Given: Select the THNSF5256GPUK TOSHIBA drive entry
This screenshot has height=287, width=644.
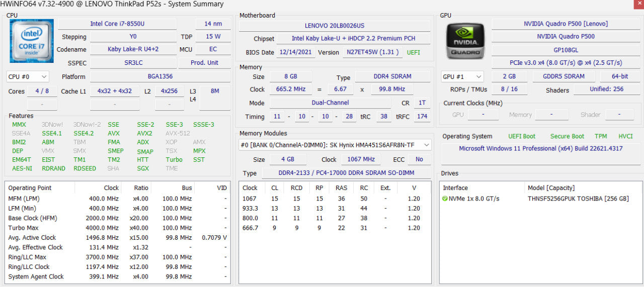Looking at the screenshot, I should [541, 199].
